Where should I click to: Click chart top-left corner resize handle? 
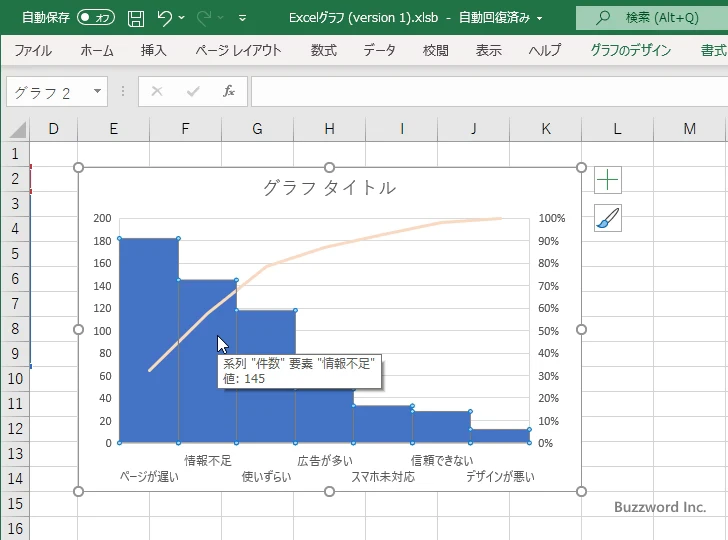point(78,167)
